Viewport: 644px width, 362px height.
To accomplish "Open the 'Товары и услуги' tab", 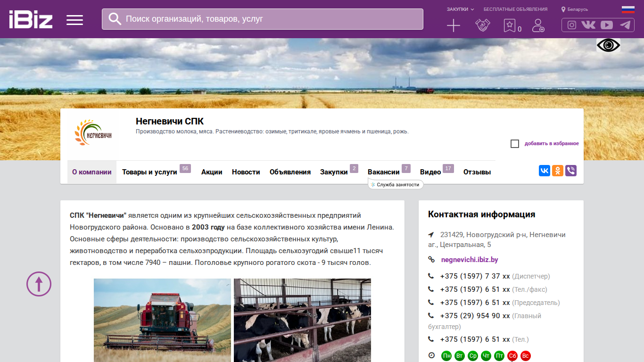I will 149,172.
